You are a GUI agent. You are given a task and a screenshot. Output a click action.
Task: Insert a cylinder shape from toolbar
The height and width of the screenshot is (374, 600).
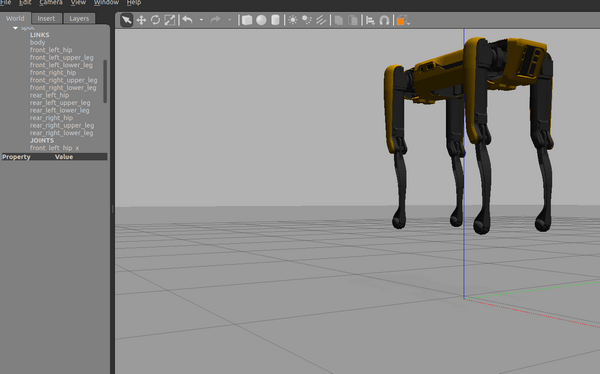[x=275, y=20]
